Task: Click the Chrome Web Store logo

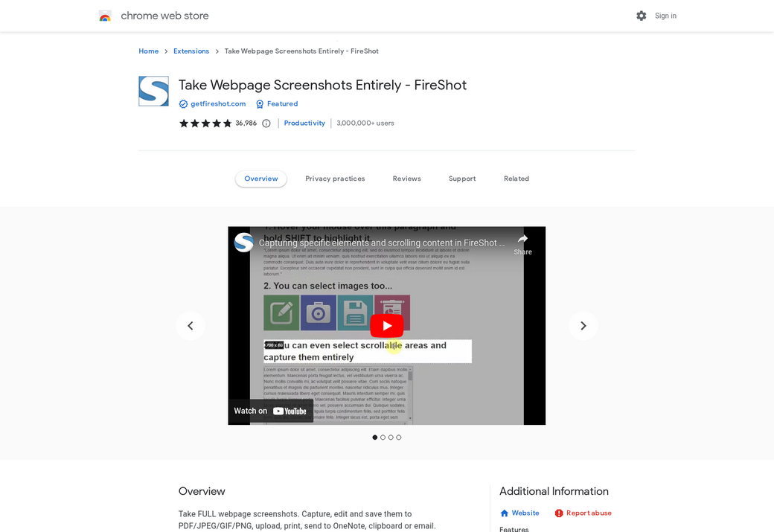Action: tap(105, 16)
